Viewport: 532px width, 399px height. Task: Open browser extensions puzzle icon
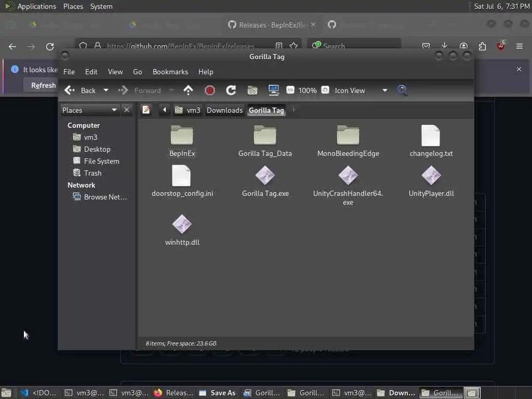point(482,46)
